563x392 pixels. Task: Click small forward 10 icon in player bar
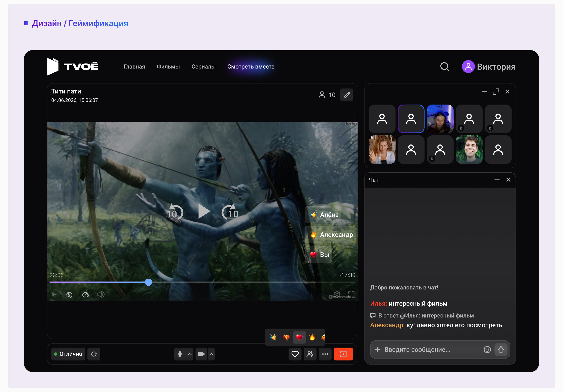[x=85, y=295]
